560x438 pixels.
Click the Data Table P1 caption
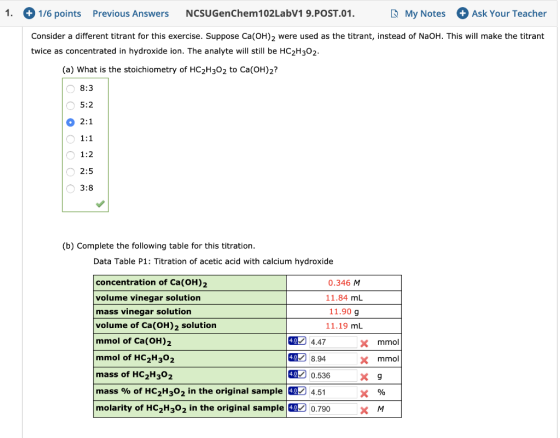click(213, 261)
